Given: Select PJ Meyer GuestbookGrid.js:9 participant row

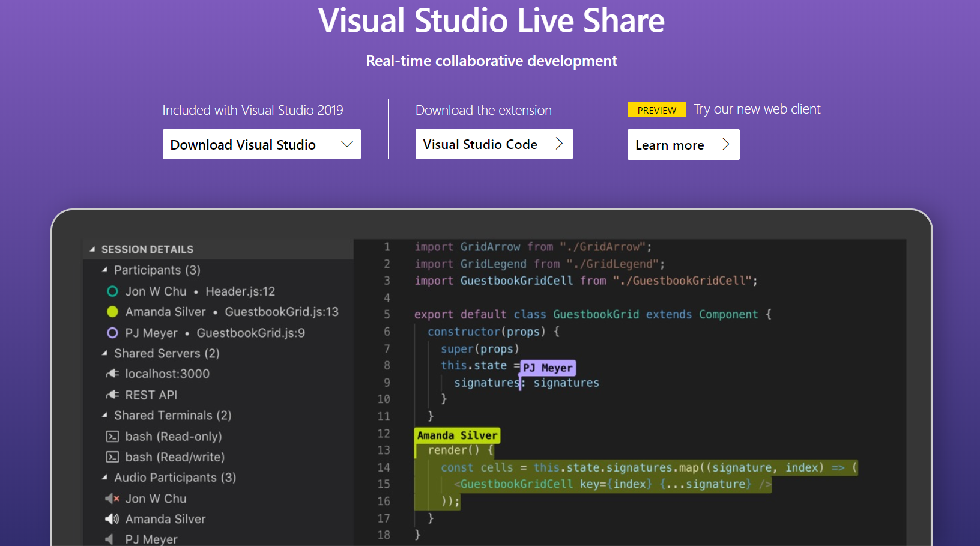Looking at the screenshot, I should click(219, 333).
